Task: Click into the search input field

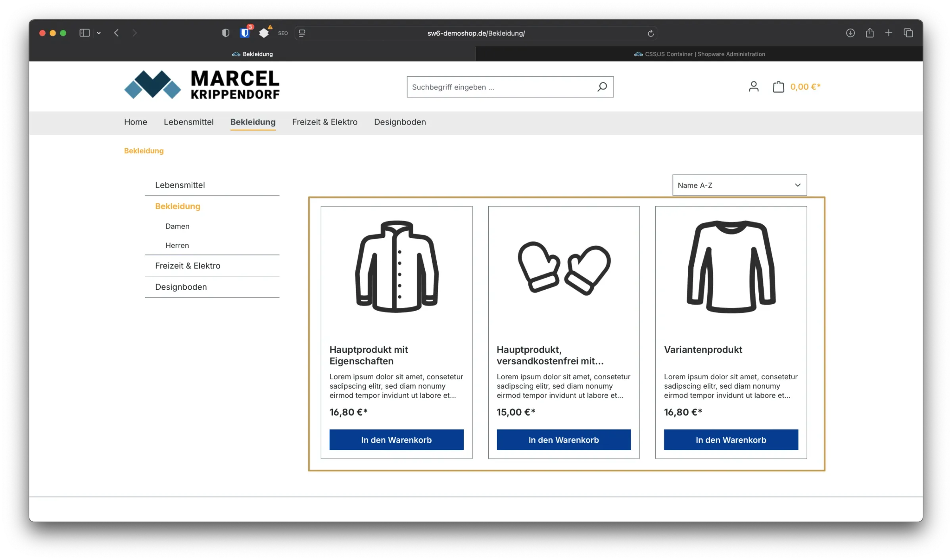Action: 496,87
